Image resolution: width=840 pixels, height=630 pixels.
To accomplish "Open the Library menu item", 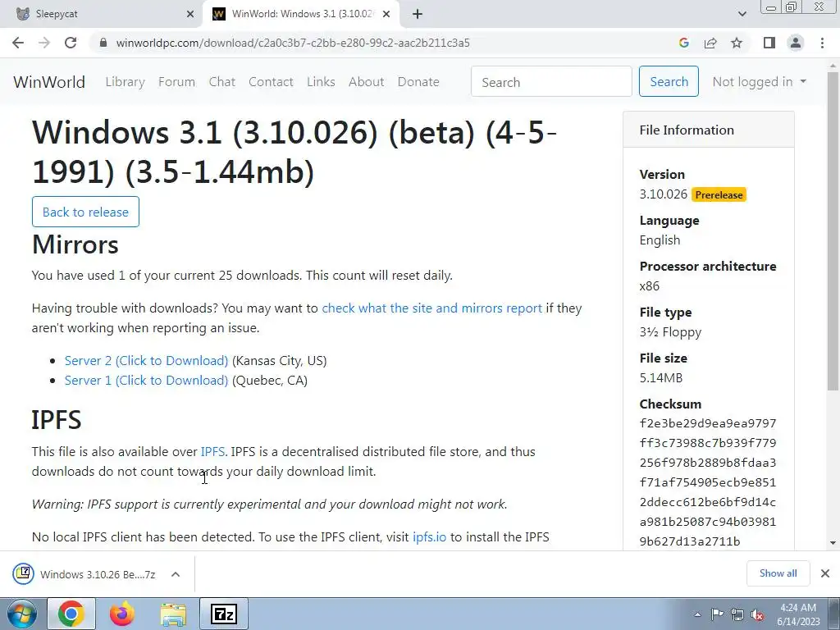I will [125, 82].
